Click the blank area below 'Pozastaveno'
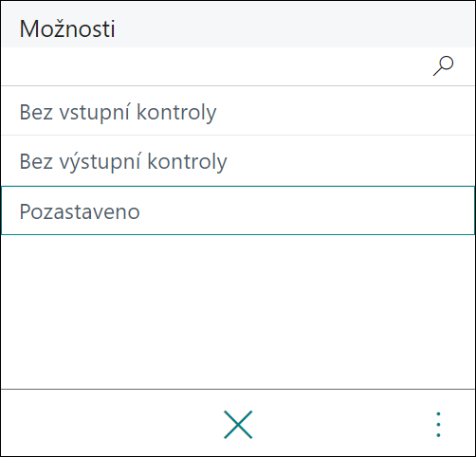The height and width of the screenshot is (457, 476). (x=238, y=311)
